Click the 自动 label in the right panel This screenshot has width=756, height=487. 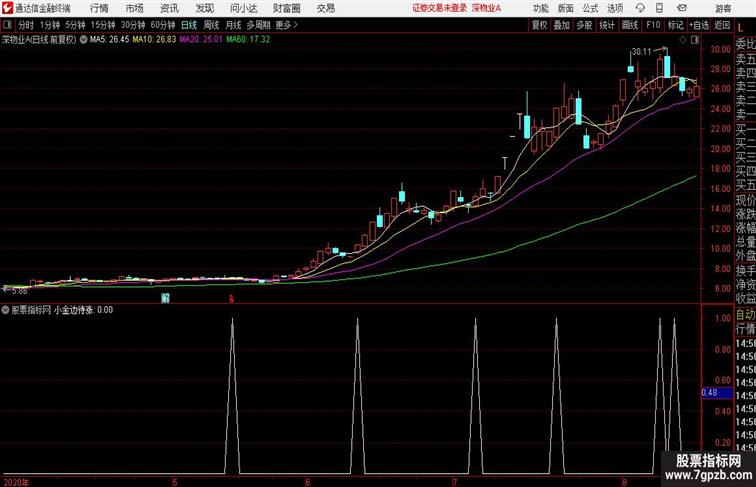pos(745,315)
